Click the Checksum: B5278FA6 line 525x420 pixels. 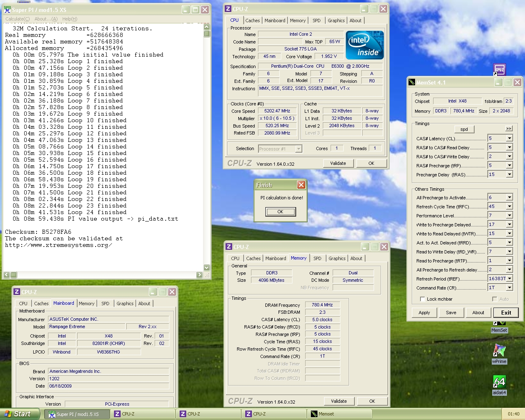[x=38, y=232]
